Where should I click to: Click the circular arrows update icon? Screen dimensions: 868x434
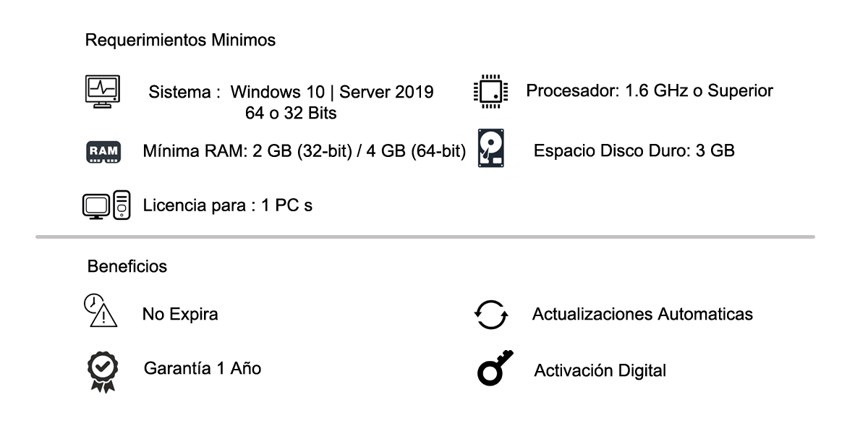[491, 315]
